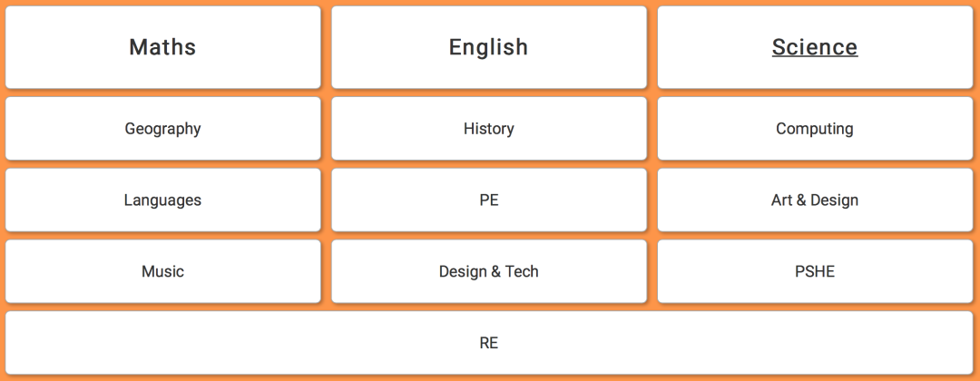Open the wide RE tile
Viewport: 980px width, 381px height.
488,343
